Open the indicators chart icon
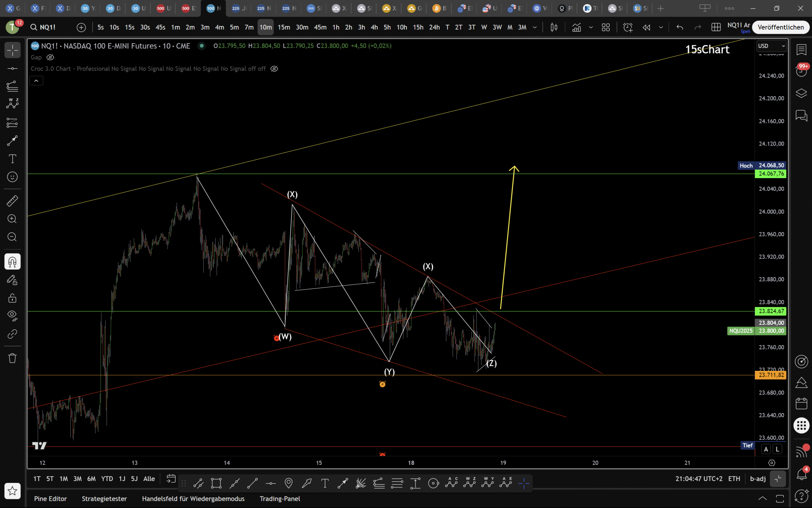Screen dimensions: 812x508 pos(576,27)
